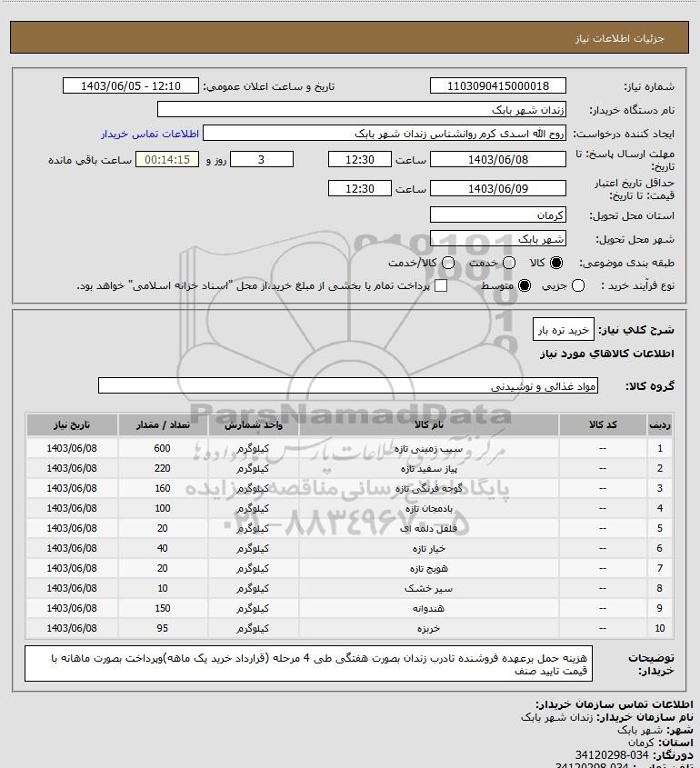Click the public announcement date field 1403/06/05
Image resolution: width=700 pixels, height=768 pixels.
(x=131, y=85)
